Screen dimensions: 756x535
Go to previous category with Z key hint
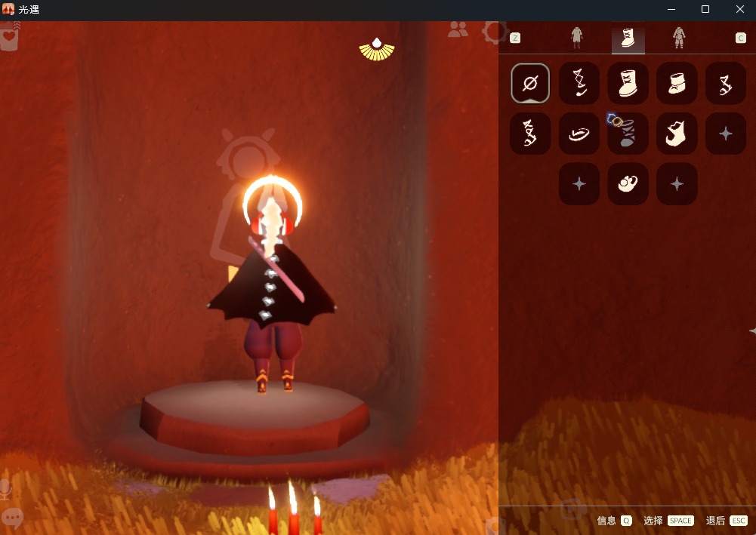(515, 38)
